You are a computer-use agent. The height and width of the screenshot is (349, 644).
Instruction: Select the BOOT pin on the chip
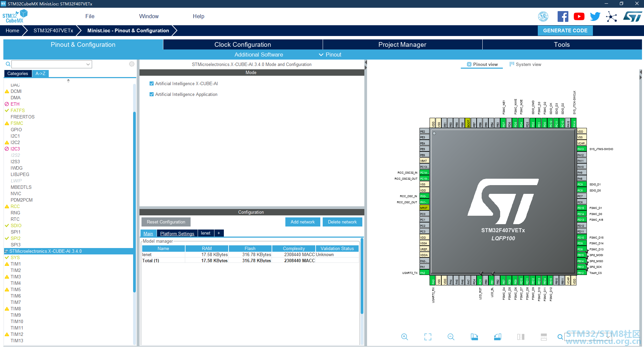point(468,123)
